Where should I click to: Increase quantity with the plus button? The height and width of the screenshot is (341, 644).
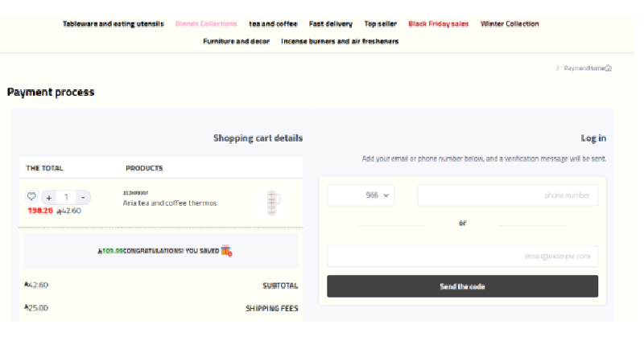pyautogui.click(x=49, y=197)
